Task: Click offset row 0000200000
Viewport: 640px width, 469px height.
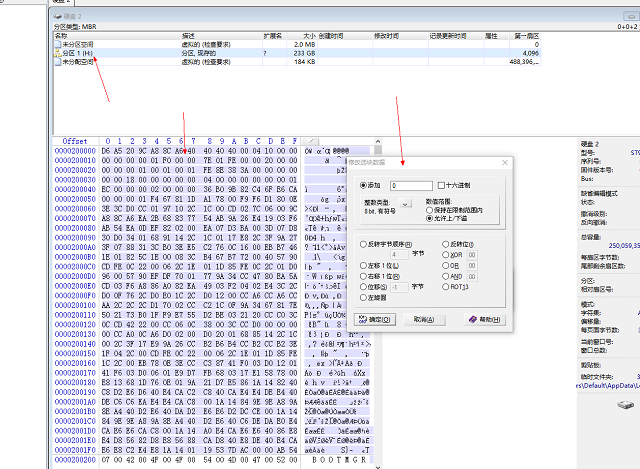Action: point(75,151)
